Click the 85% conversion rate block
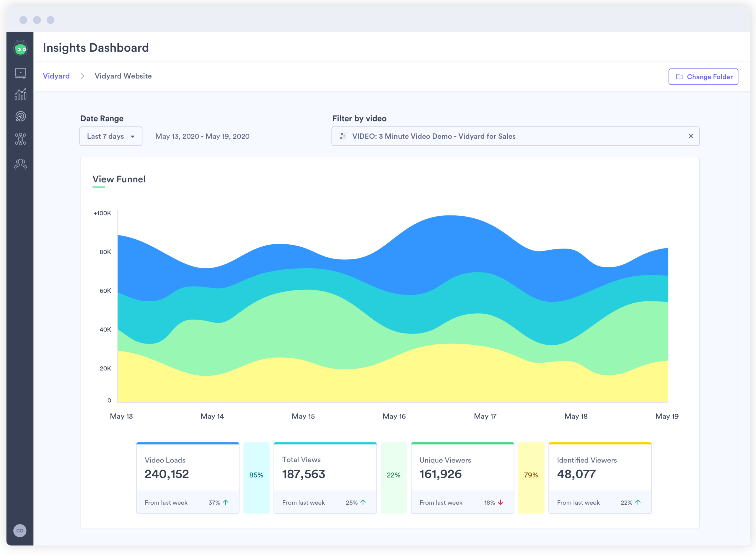The image size is (756, 556). 256,477
